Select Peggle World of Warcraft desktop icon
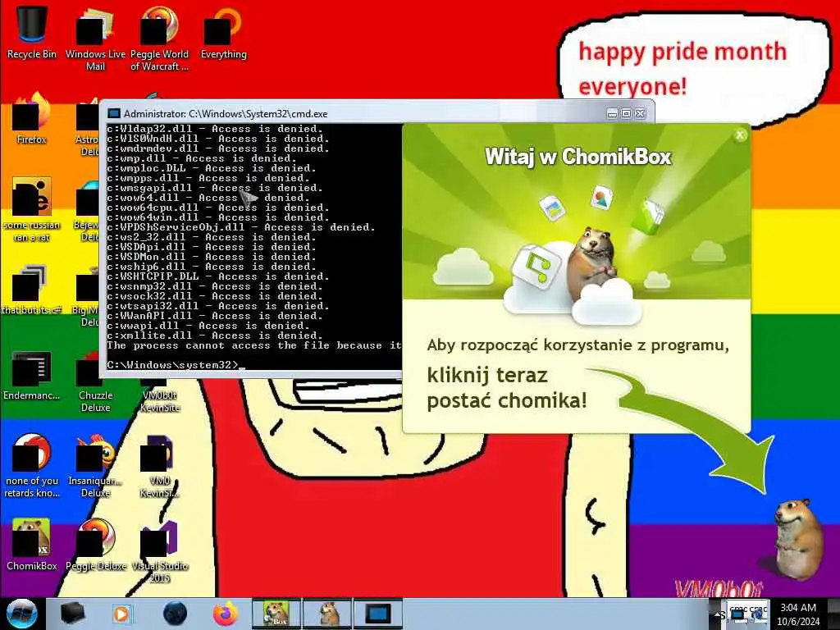 pyautogui.click(x=159, y=38)
